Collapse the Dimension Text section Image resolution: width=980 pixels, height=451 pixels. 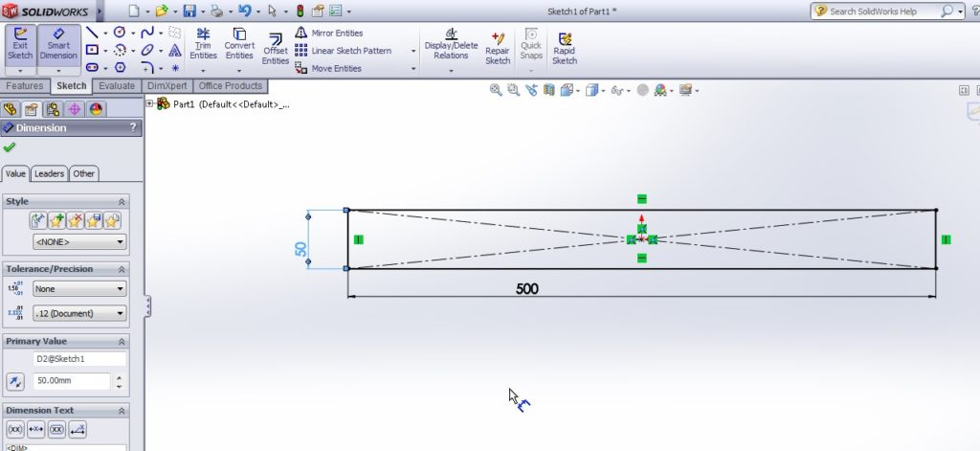(x=122, y=411)
